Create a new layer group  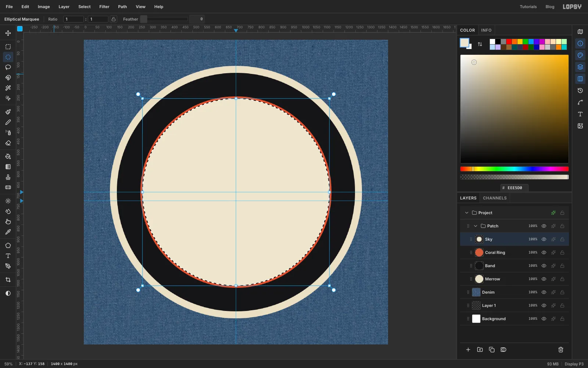point(480,350)
